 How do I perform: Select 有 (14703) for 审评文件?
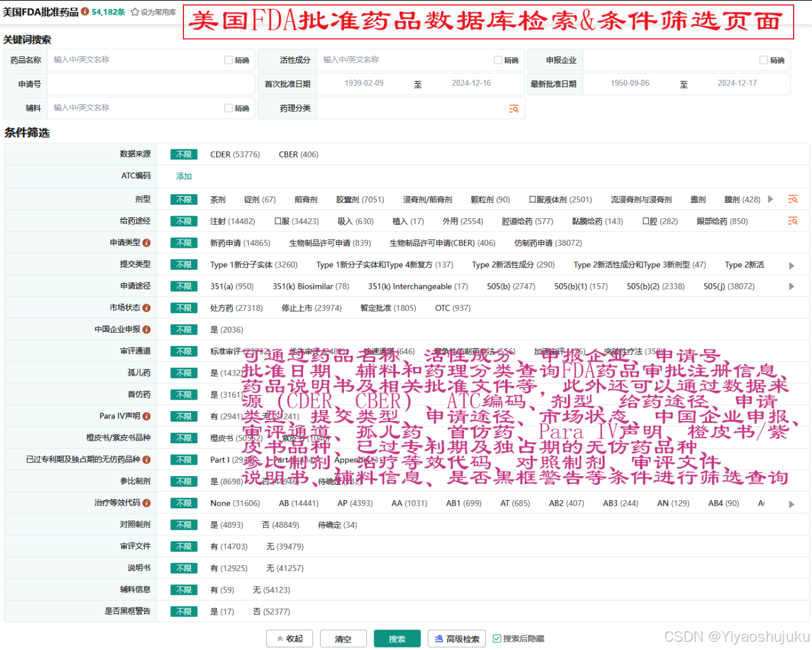[229, 546]
